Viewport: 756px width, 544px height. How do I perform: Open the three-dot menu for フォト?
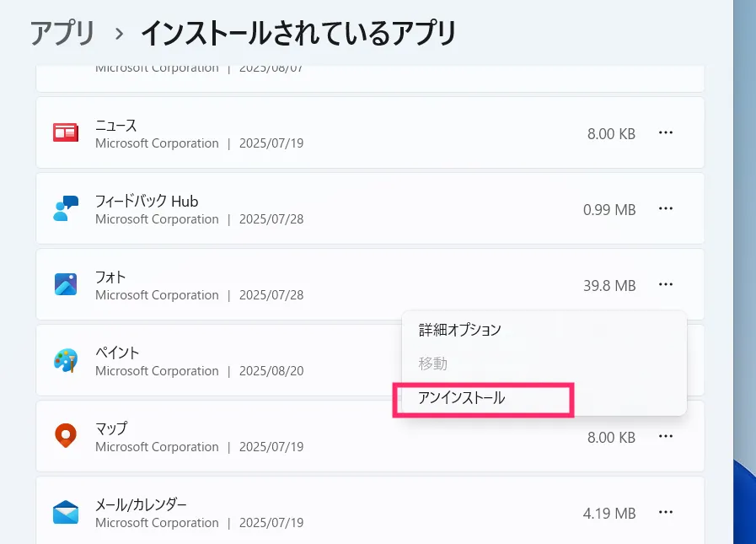click(666, 284)
